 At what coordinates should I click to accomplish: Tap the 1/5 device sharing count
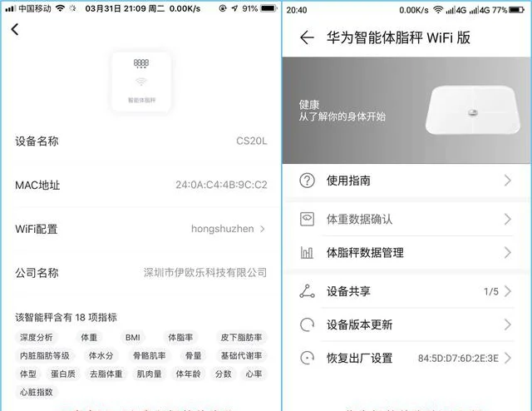[491, 291]
